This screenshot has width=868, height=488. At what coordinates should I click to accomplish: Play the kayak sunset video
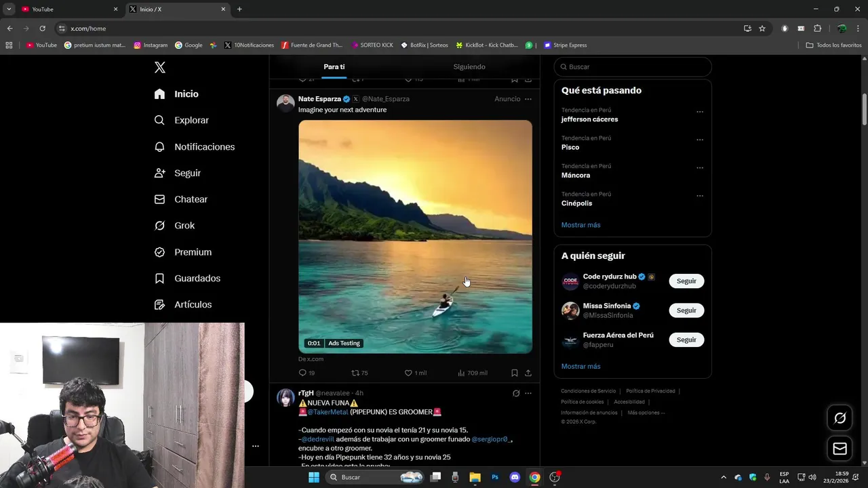(x=415, y=237)
